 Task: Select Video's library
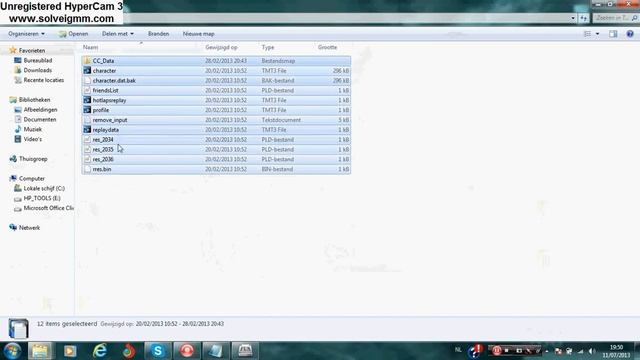tap(33, 139)
